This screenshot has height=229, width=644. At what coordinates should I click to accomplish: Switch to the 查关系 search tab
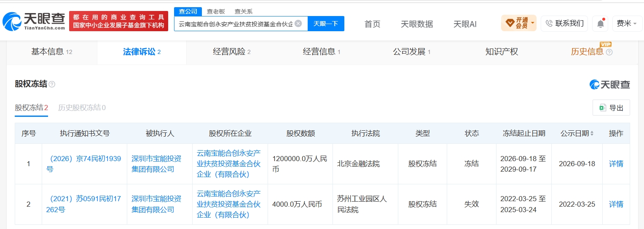pyautogui.click(x=244, y=12)
